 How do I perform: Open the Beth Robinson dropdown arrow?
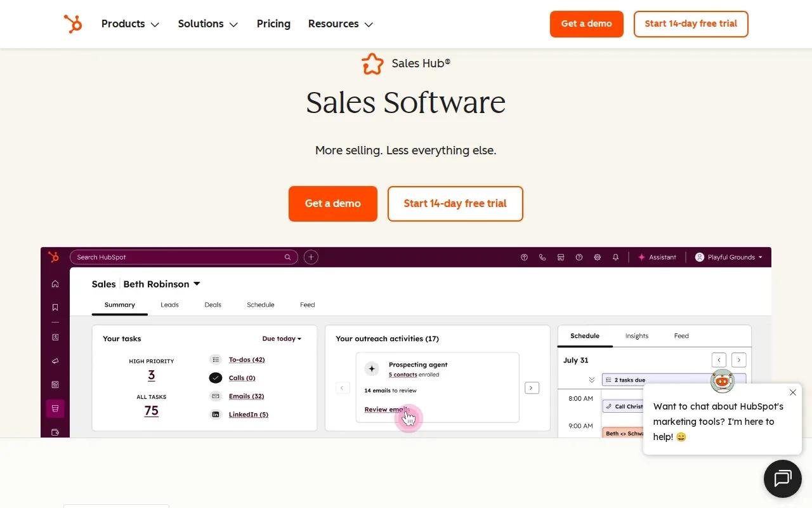click(x=197, y=284)
